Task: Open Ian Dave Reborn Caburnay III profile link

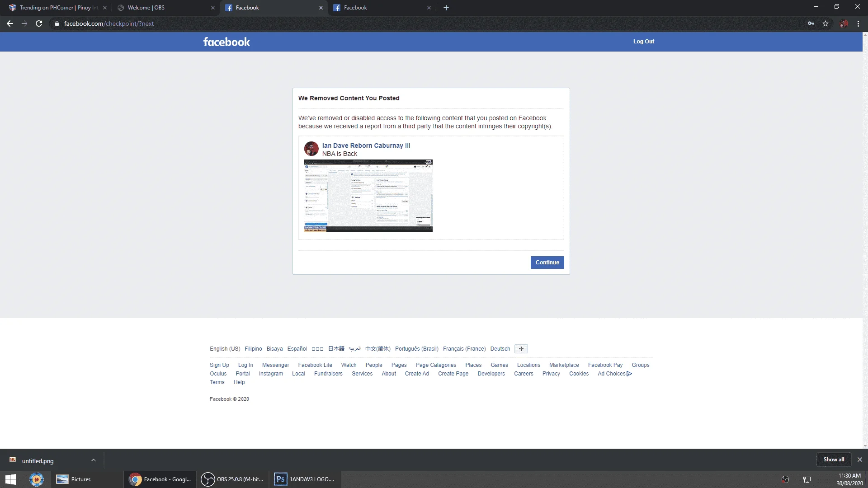Action: coord(366,145)
